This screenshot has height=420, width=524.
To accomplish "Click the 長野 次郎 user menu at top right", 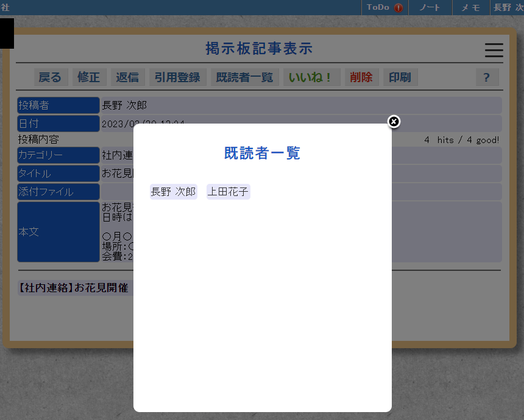I will [508, 8].
